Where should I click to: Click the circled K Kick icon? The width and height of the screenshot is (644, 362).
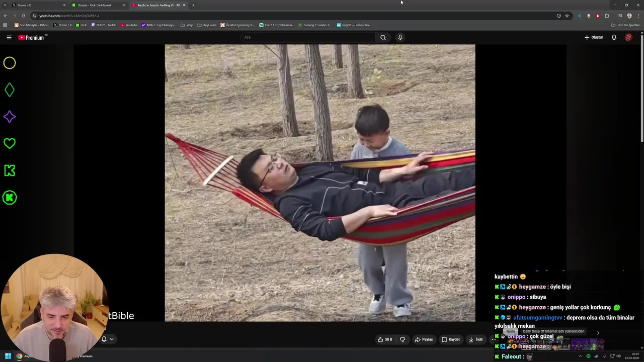tap(10, 198)
